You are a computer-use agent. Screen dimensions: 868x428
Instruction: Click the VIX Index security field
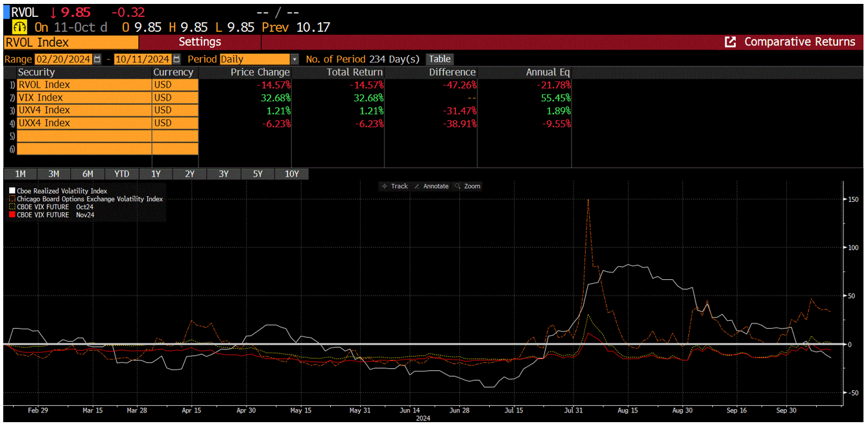(84, 97)
